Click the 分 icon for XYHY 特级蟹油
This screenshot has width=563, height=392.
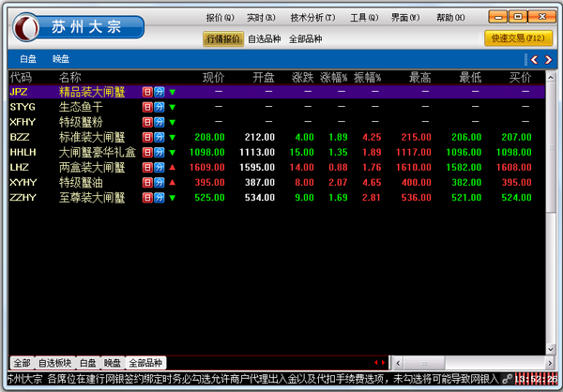coord(160,182)
